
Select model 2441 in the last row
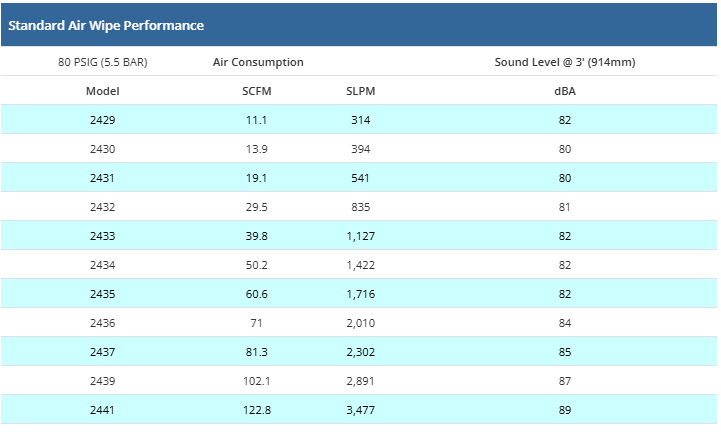tap(104, 410)
